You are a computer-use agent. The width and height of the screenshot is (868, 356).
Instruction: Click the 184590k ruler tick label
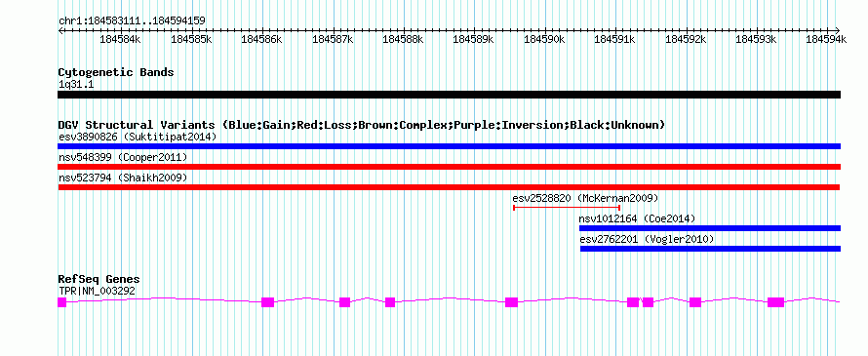pos(544,39)
